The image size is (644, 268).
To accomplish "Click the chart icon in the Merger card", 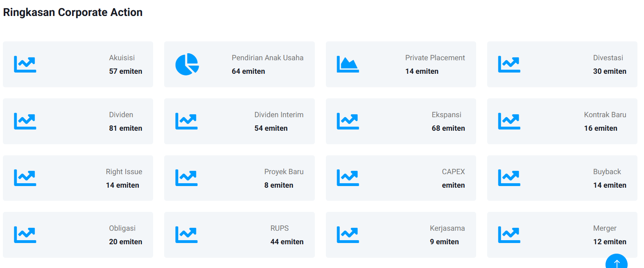I will [509, 235].
